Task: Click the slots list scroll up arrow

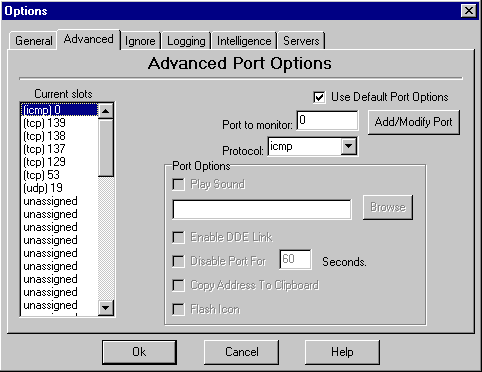Action: pyautogui.click(x=106, y=111)
